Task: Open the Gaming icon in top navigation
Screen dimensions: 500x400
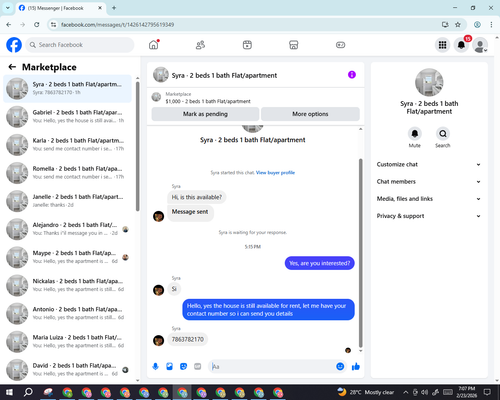Action: (340, 45)
